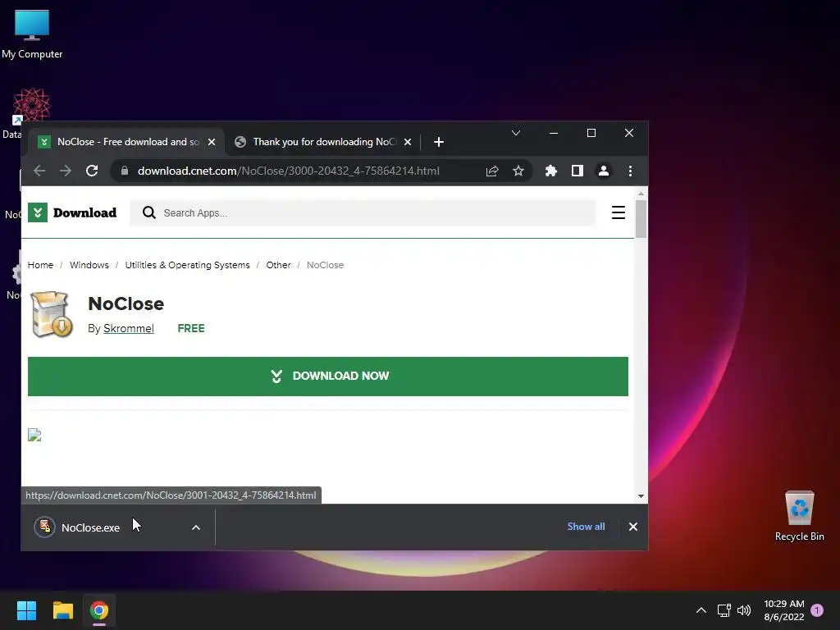Image resolution: width=840 pixels, height=630 pixels.
Task: Open the Windows breadcrumb link
Action: click(x=89, y=265)
